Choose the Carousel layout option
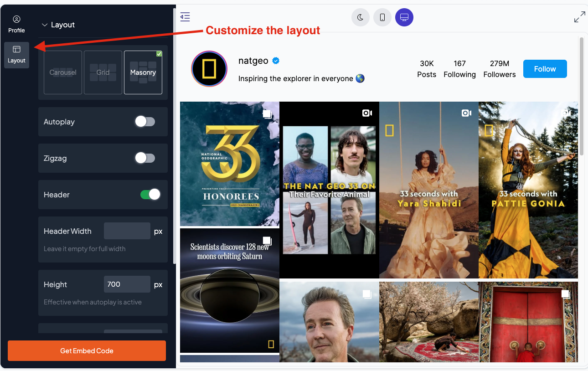This screenshot has width=588, height=371. pyautogui.click(x=63, y=72)
